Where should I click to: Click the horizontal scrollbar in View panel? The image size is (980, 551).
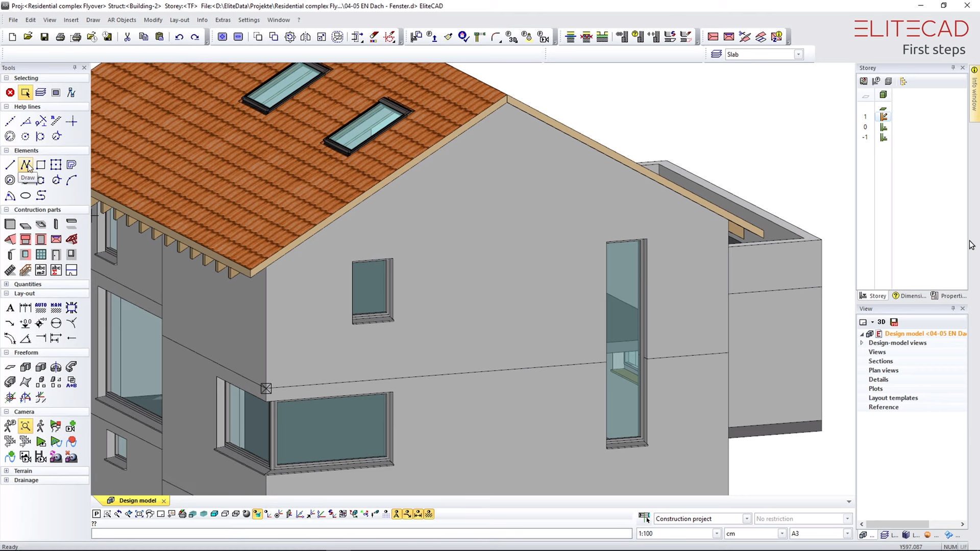897,524
